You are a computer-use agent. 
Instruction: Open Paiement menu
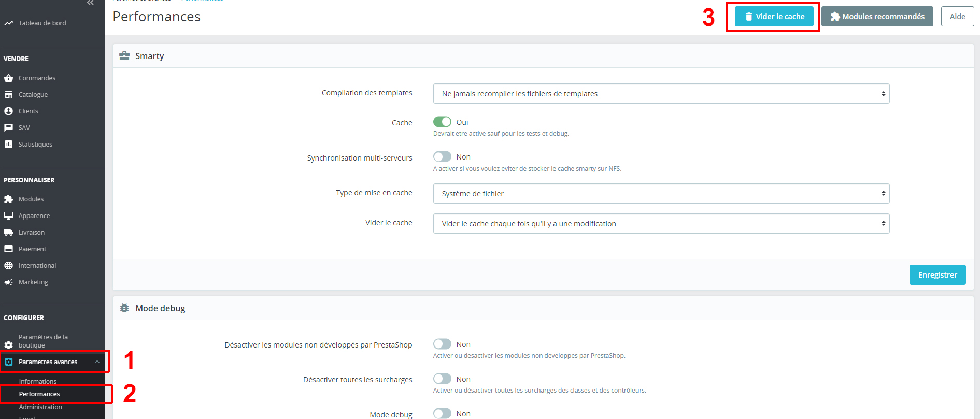[x=32, y=249]
